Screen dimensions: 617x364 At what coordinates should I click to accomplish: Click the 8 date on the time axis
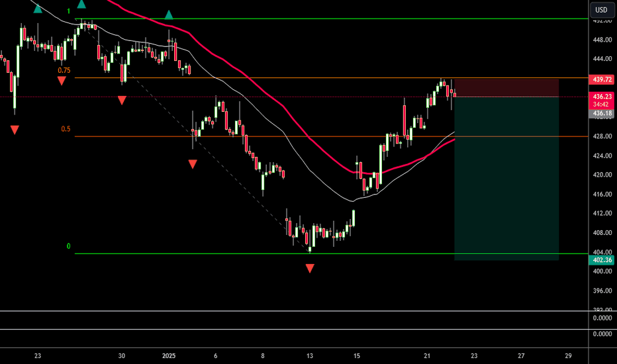pyautogui.click(x=263, y=356)
